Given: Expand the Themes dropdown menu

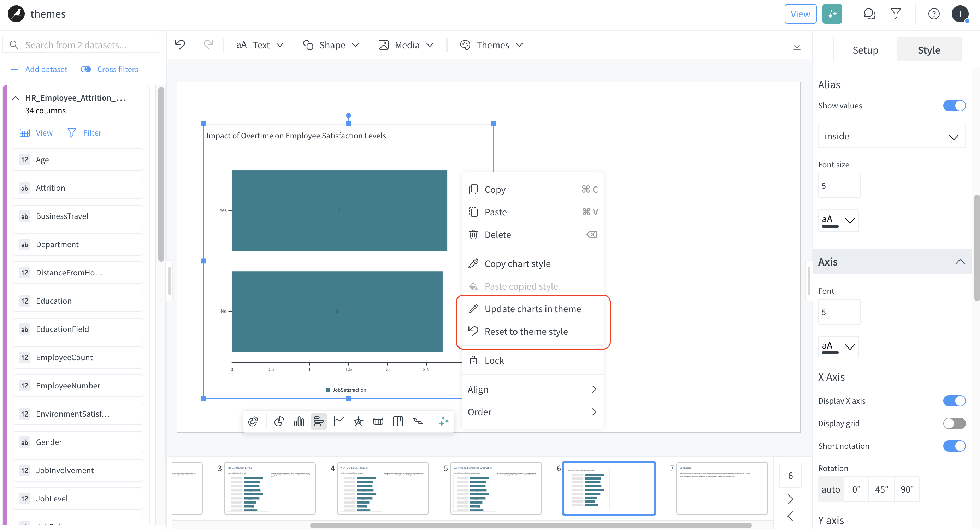Looking at the screenshot, I should [x=491, y=45].
